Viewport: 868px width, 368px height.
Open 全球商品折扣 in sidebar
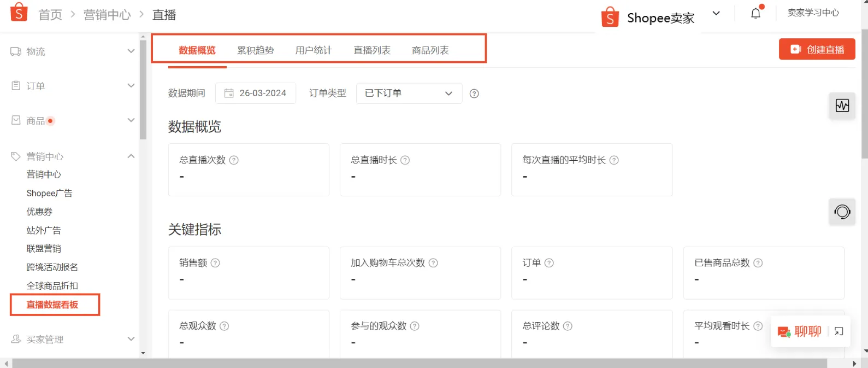52,286
